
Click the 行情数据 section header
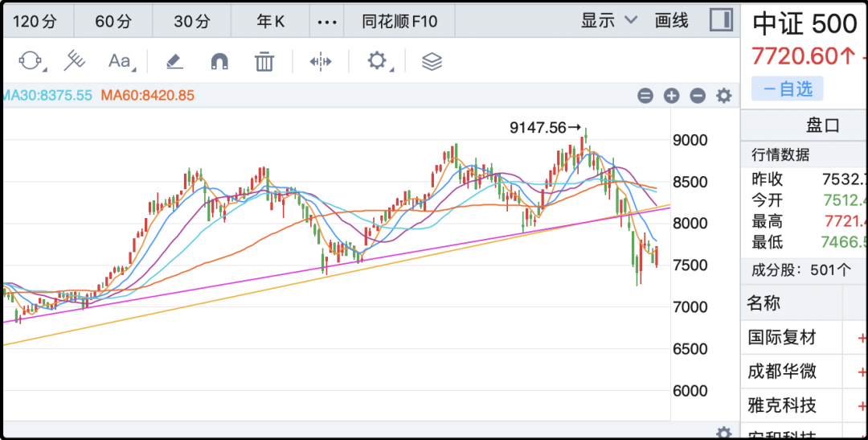[x=780, y=154]
